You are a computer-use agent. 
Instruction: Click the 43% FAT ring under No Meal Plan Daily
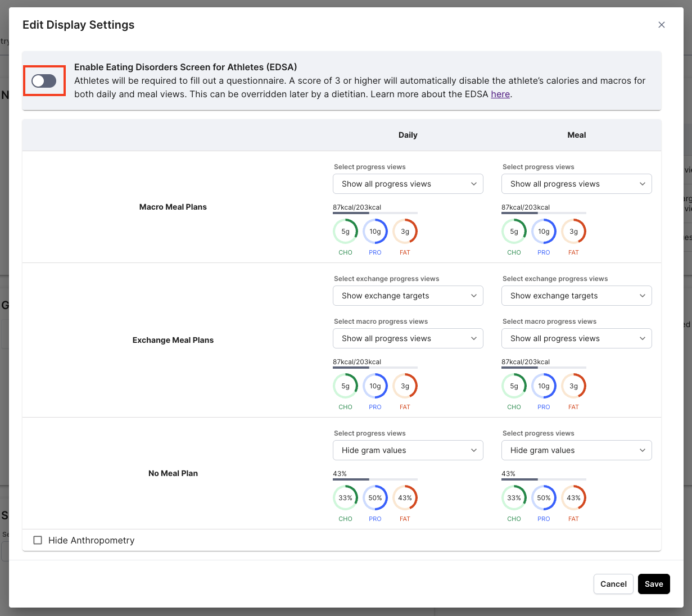(405, 497)
